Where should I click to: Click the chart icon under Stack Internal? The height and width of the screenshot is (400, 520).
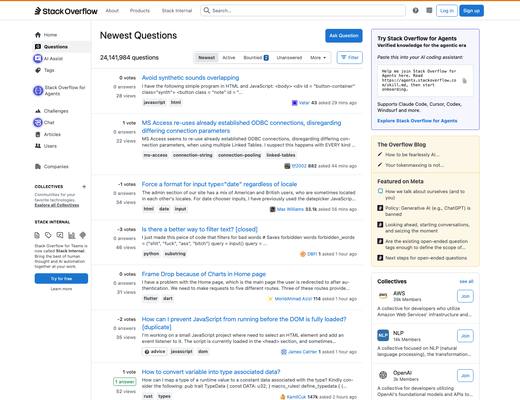pyautogui.click(x=71, y=235)
